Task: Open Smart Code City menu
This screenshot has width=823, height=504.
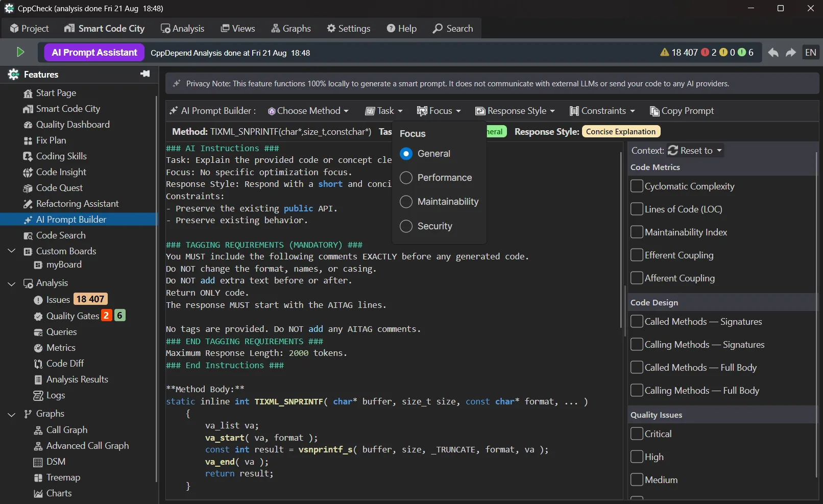Action: tap(105, 29)
